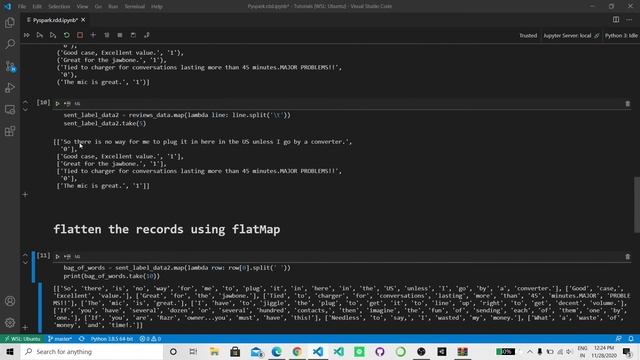640x360 pixels.
Task: Close the Pyspark.rdd.ipynb tab
Action: click(83, 20)
